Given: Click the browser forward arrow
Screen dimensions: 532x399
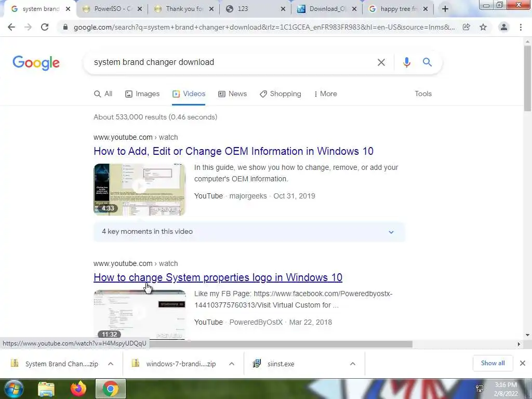Looking at the screenshot, I should pos(28,27).
